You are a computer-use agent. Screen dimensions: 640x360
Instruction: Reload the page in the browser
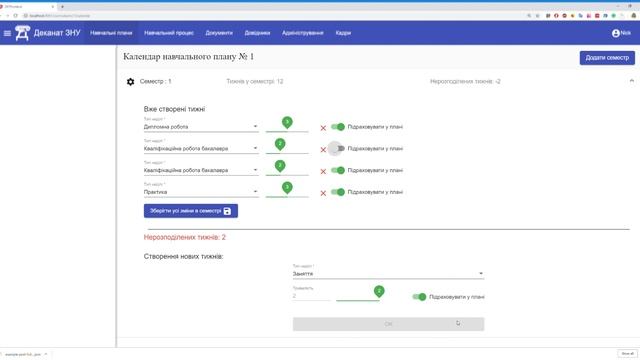click(x=15, y=16)
